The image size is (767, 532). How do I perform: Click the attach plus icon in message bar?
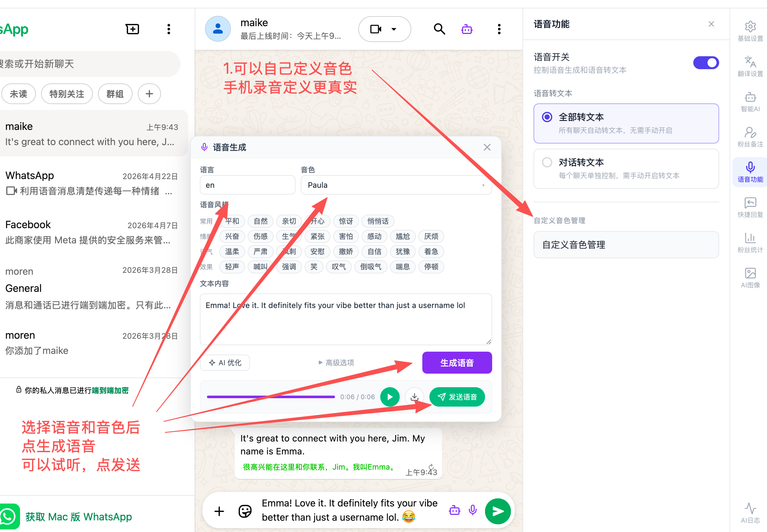219,511
